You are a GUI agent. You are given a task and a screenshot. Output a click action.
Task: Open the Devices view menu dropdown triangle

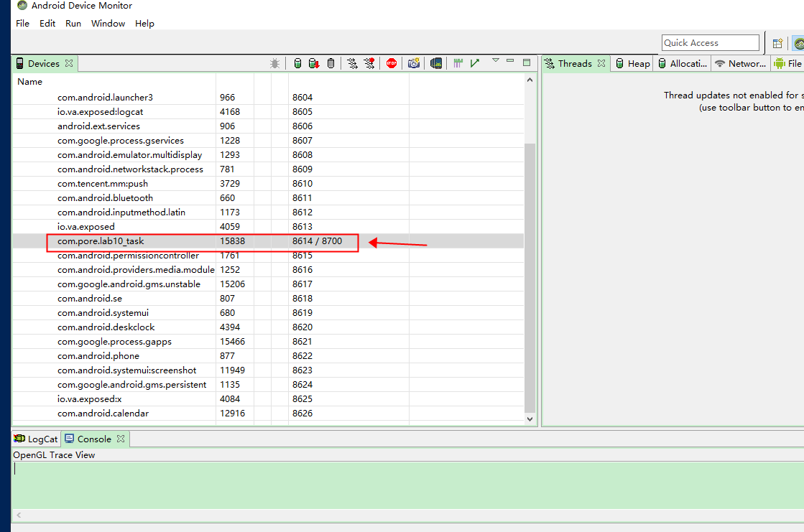[x=495, y=61]
